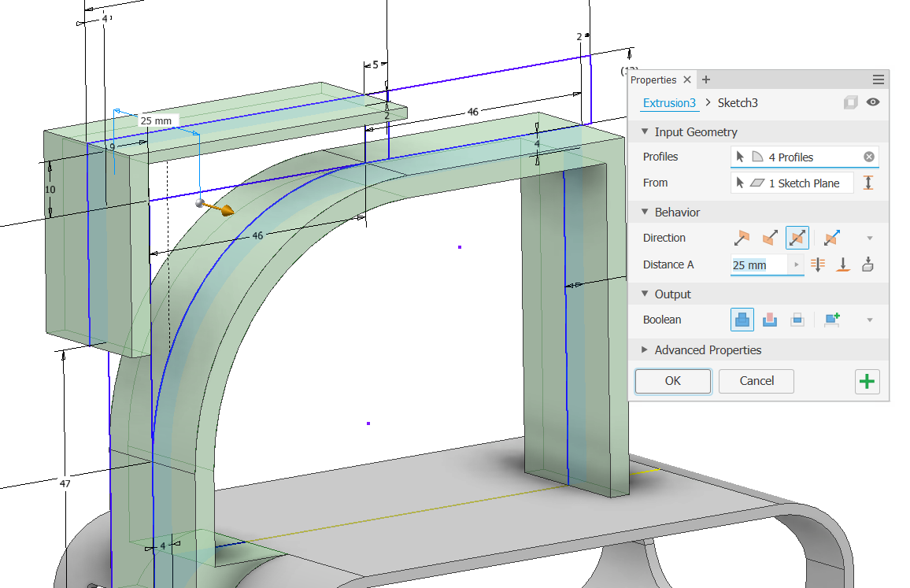Choose the Join boolean operation
This screenshot has height=588, width=910.
click(x=742, y=320)
